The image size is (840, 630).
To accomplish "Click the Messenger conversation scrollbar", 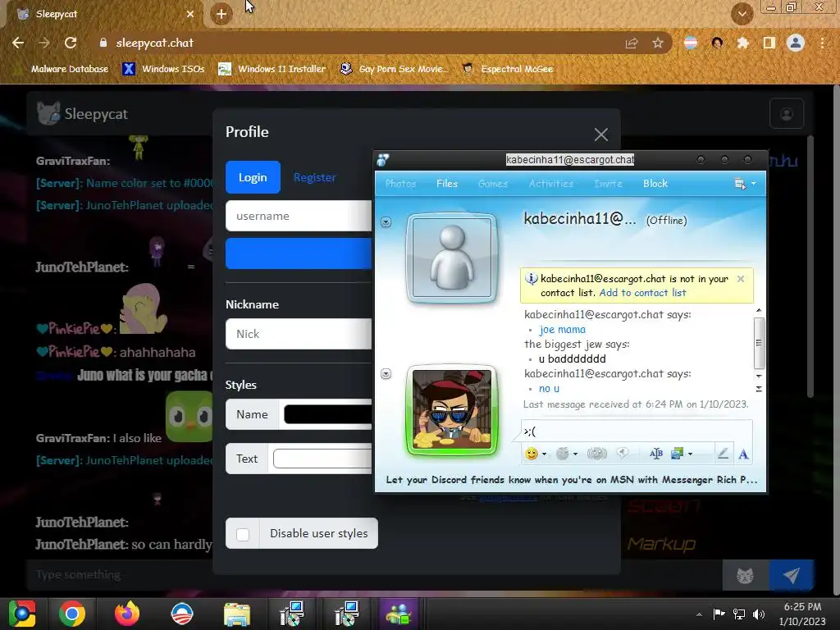I will coord(759,343).
